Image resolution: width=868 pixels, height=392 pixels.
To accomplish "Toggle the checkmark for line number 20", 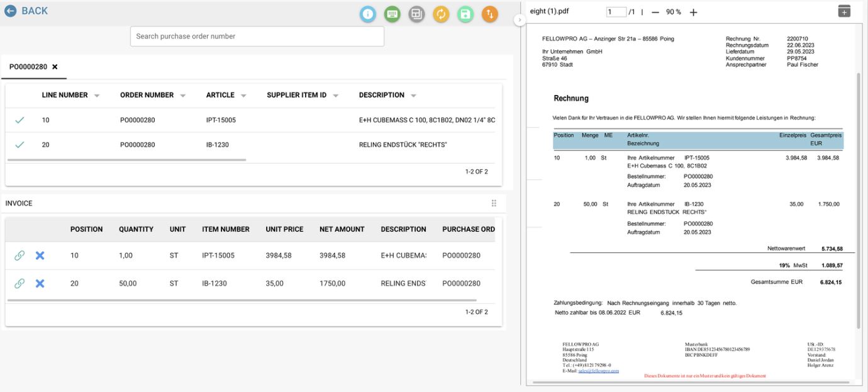I will [19, 145].
